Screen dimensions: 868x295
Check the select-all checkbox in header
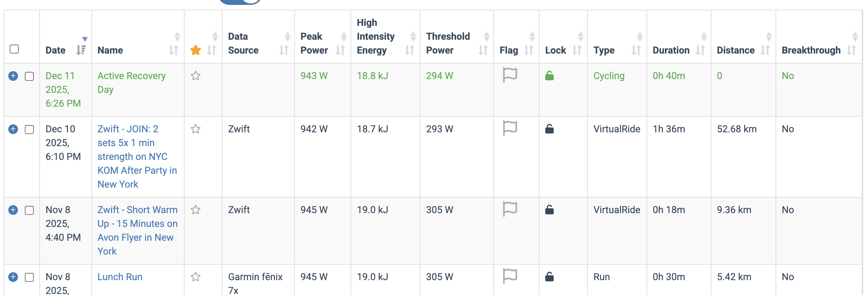14,49
